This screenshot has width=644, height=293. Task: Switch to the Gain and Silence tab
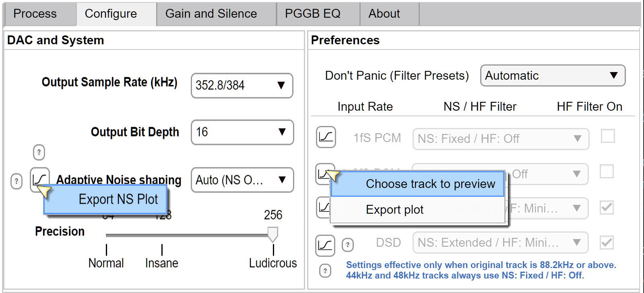click(211, 14)
